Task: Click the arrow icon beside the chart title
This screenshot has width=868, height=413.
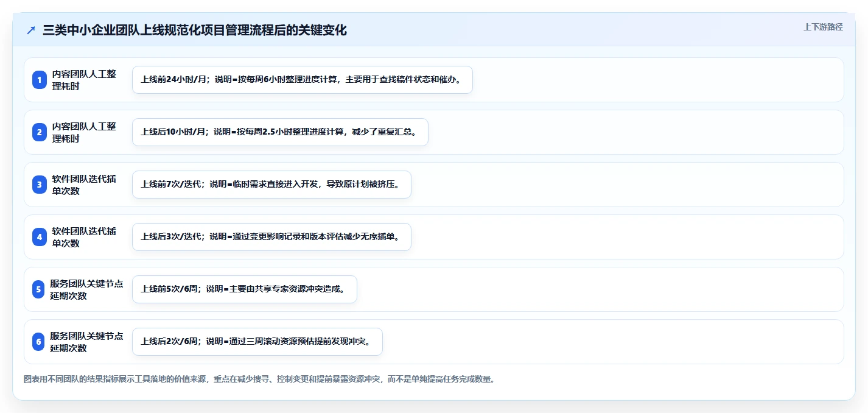Action: click(x=31, y=30)
